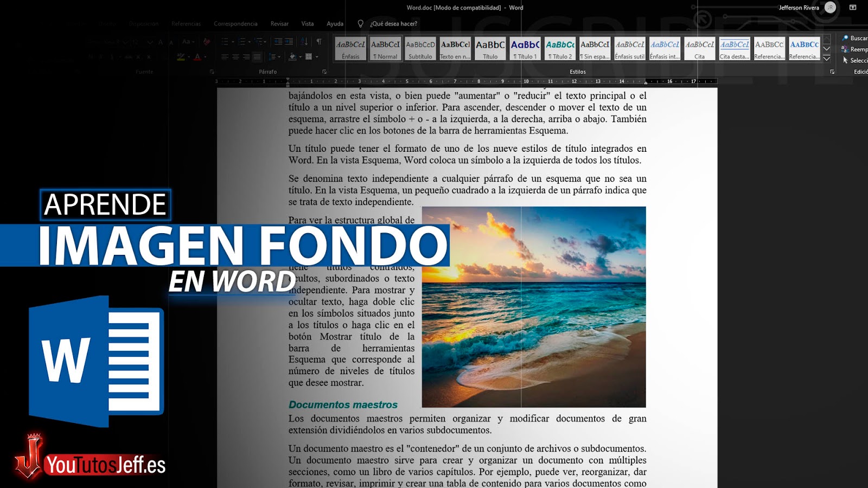Open the Disposición tab
868x488 pixels.
coord(144,24)
